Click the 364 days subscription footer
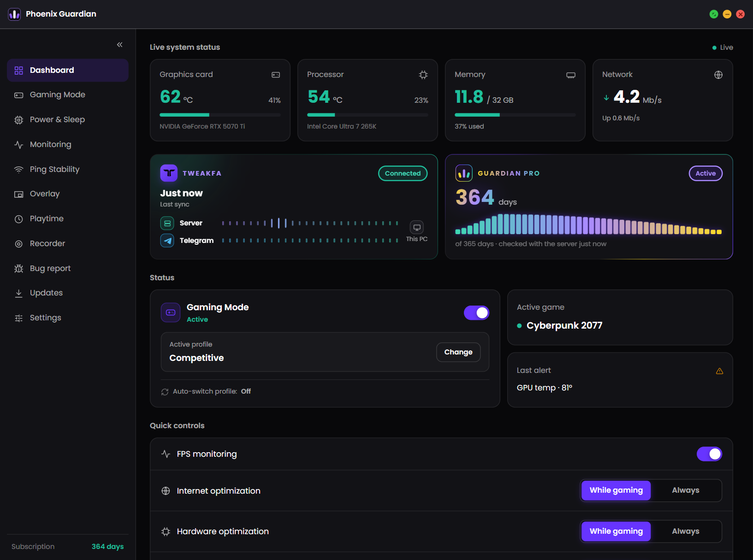The height and width of the screenshot is (560, 753). [x=107, y=547]
